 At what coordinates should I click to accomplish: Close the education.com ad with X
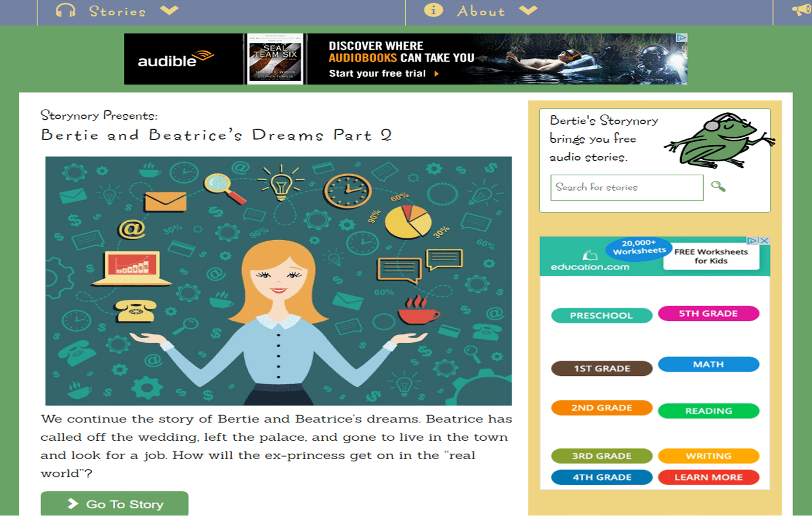(764, 241)
